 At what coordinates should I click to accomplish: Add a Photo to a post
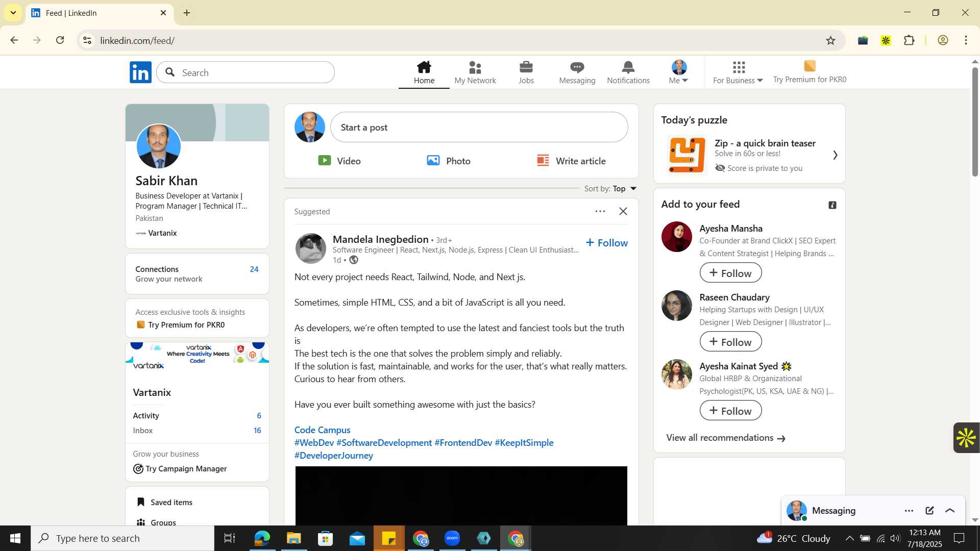click(x=449, y=161)
